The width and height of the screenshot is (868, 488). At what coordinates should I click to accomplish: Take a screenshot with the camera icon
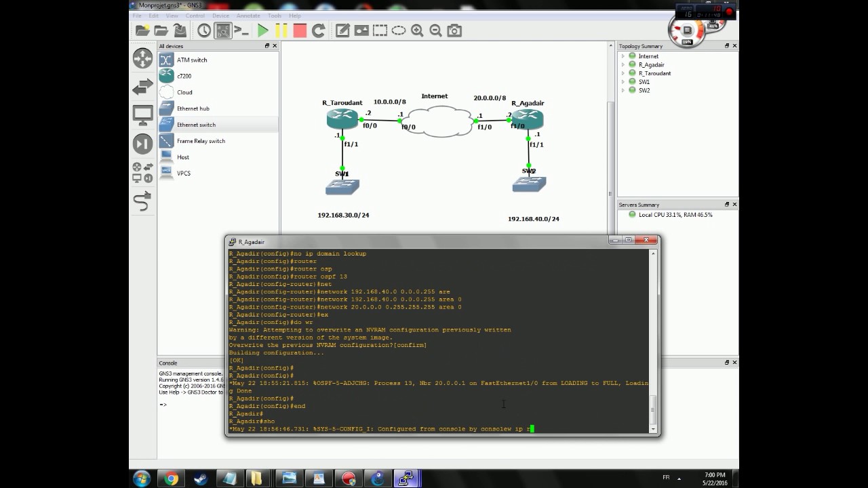click(454, 30)
